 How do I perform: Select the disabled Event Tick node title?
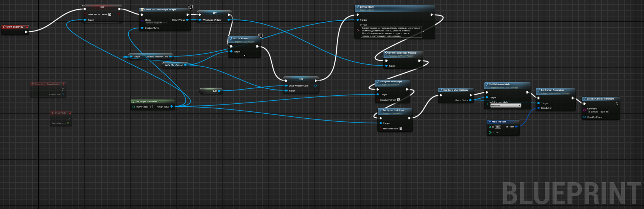pos(60,113)
